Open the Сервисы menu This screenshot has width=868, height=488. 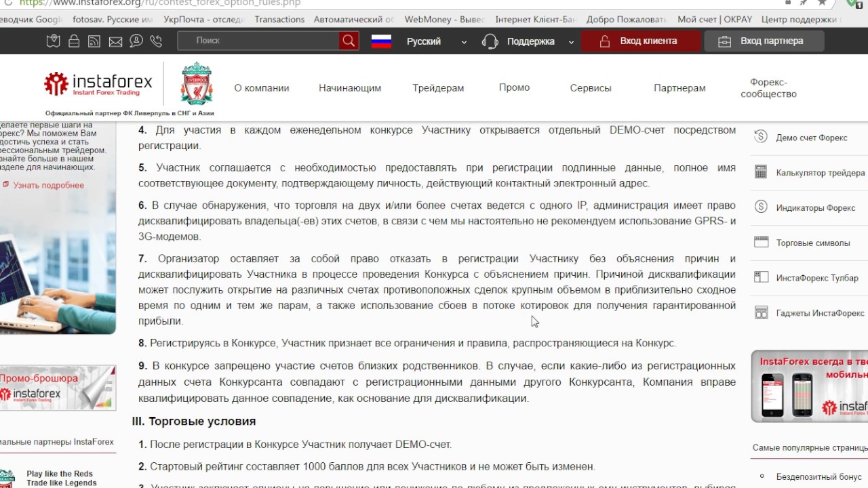coord(591,87)
